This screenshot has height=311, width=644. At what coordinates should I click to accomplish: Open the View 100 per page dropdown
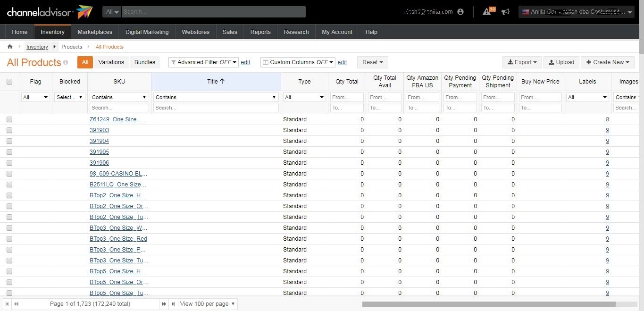coord(208,304)
